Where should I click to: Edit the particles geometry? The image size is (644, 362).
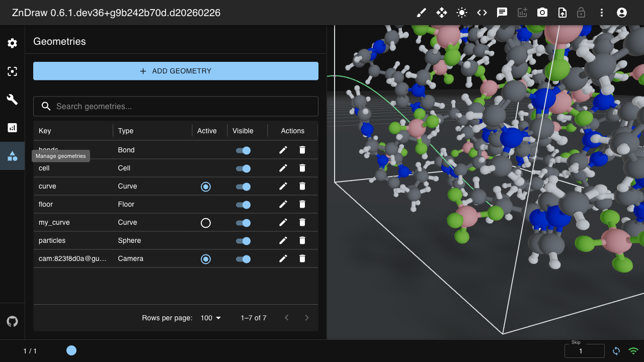click(x=283, y=240)
